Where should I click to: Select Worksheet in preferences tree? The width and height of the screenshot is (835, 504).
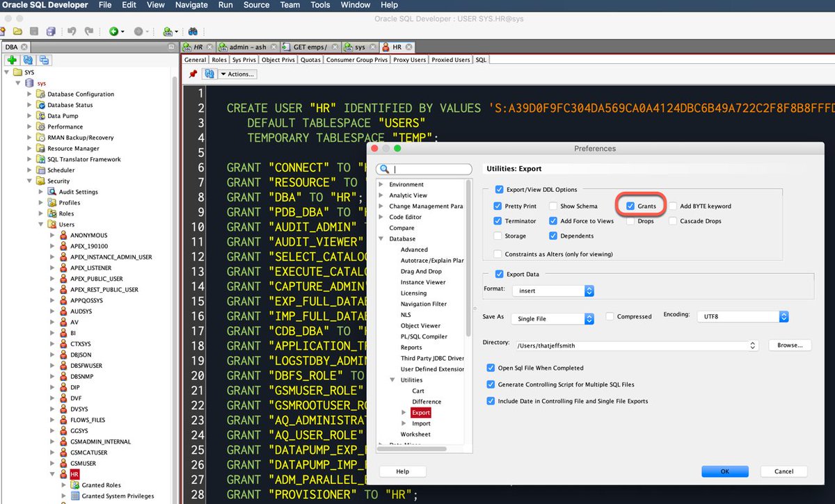click(415, 434)
